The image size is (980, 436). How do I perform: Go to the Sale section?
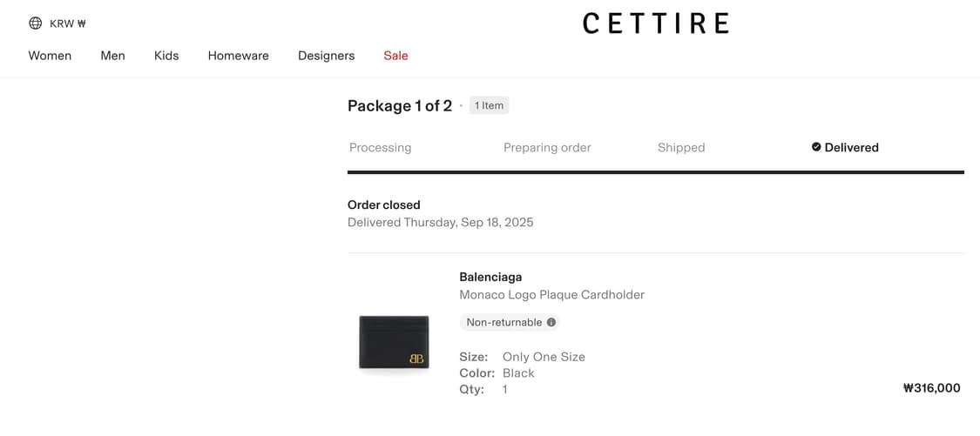395,56
